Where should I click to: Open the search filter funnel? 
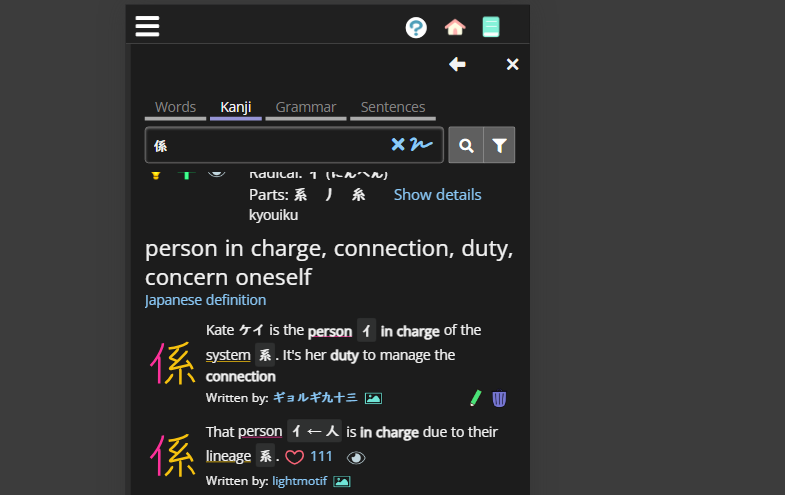(x=499, y=145)
